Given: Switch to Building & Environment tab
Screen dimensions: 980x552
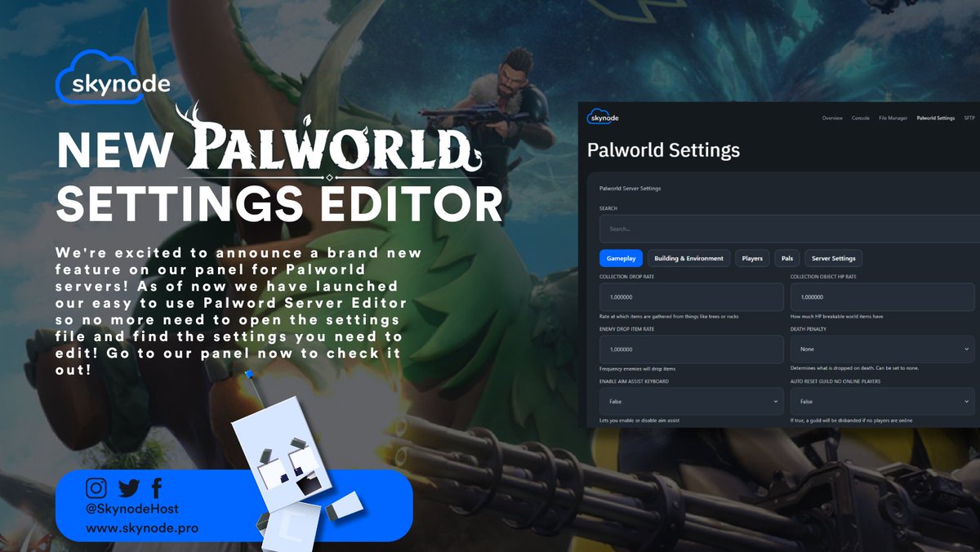Looking at the screenshot, I should [688, 258].
